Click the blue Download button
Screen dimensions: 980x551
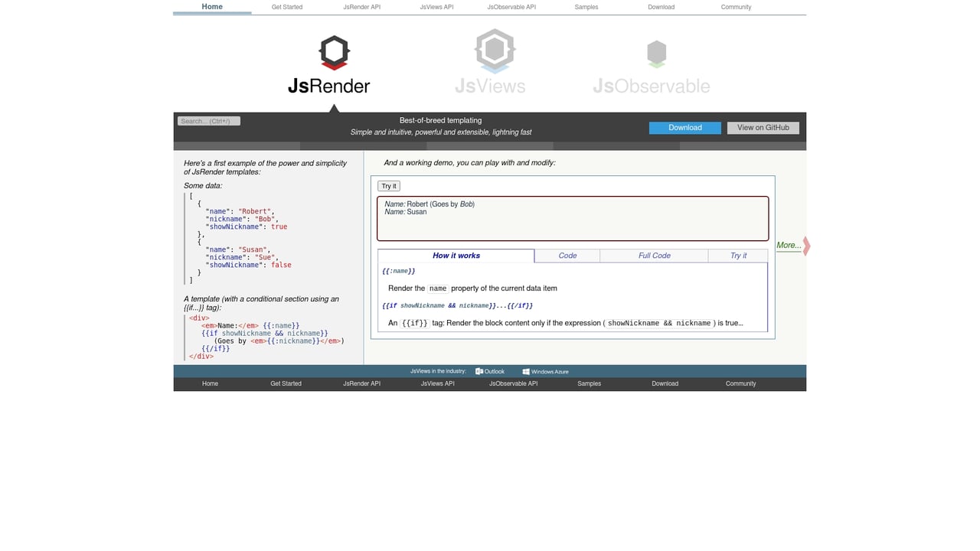click(x=684, y=128)
